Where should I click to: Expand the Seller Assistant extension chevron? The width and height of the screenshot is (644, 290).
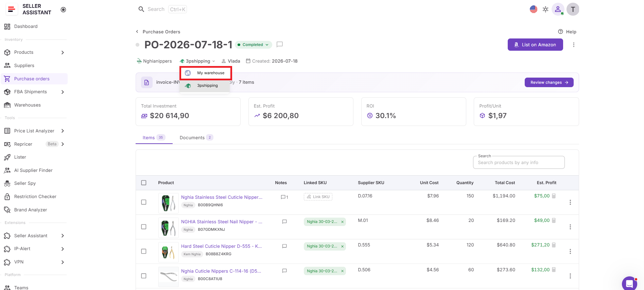[63, 236]
